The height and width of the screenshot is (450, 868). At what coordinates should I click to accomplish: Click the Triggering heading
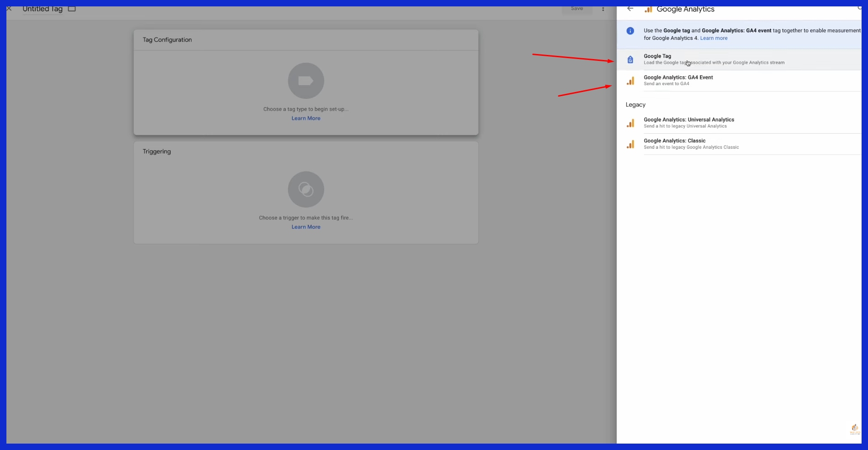pos(157,152)
